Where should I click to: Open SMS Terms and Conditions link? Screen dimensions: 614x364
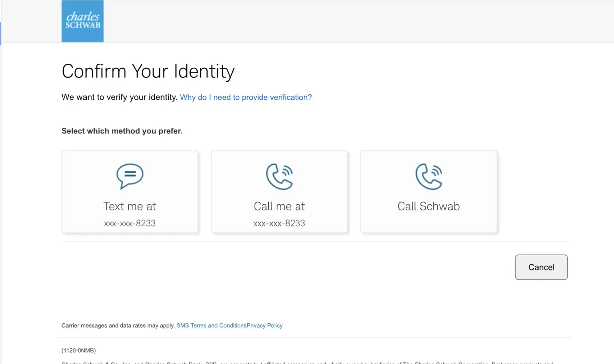point(212,325)
